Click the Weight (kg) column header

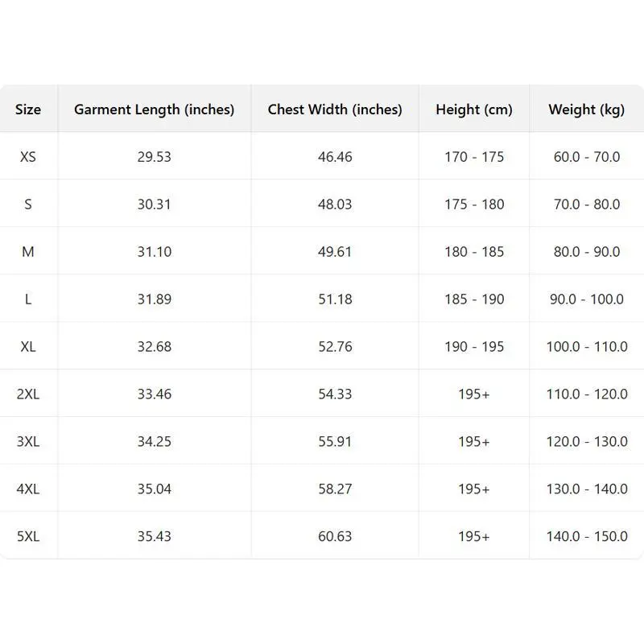click(587, 109)
